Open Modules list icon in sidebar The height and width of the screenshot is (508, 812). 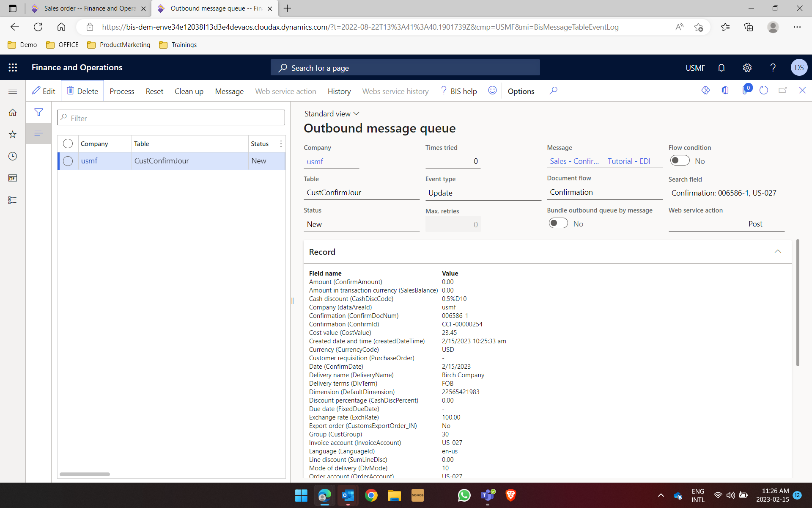point(13,200)
